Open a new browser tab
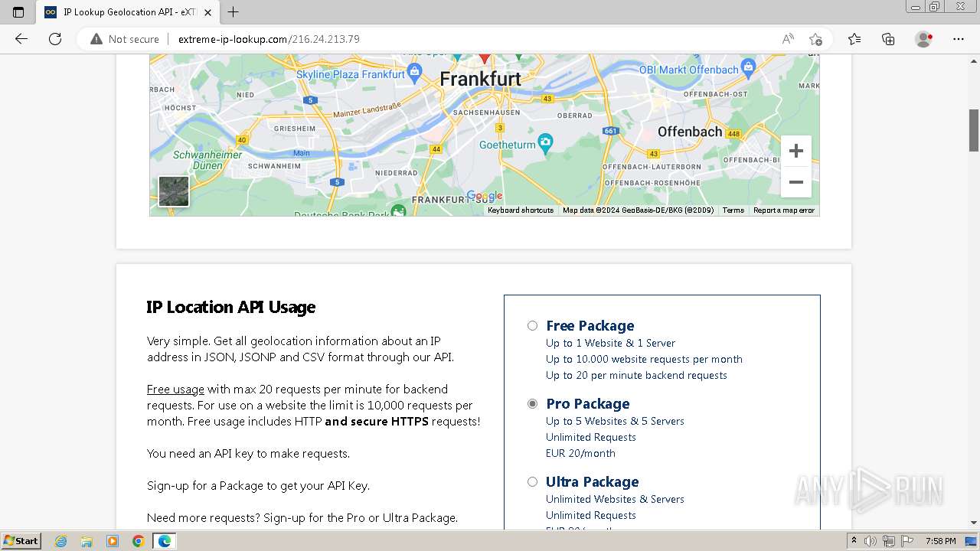The width and height of the screenshot is (980, 551). pos(234,12)
